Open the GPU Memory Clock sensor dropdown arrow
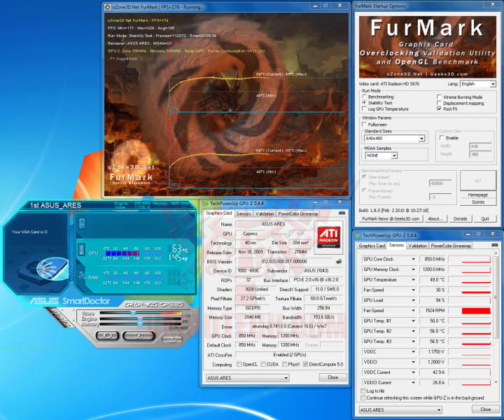This screenshot has width=504, height=420. click(413, 269)
